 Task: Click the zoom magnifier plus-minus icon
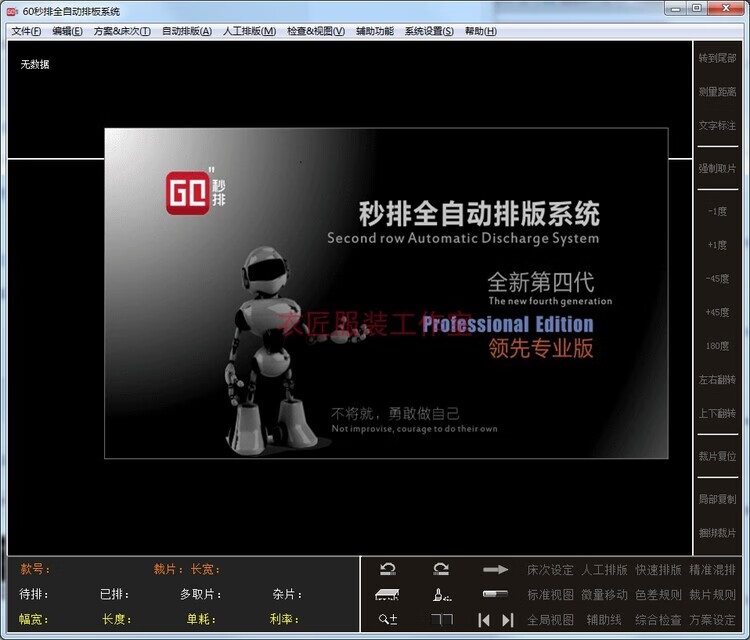(388, 620)
